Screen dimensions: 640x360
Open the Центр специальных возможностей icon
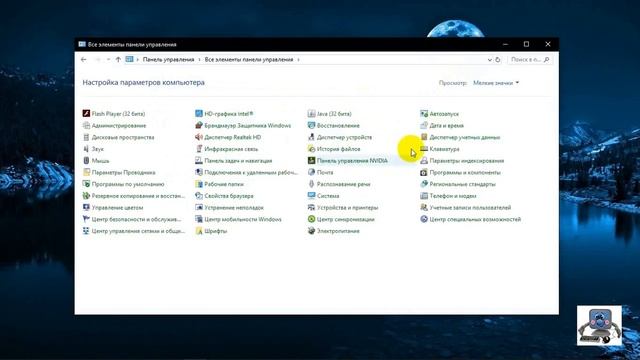point(424,219)
